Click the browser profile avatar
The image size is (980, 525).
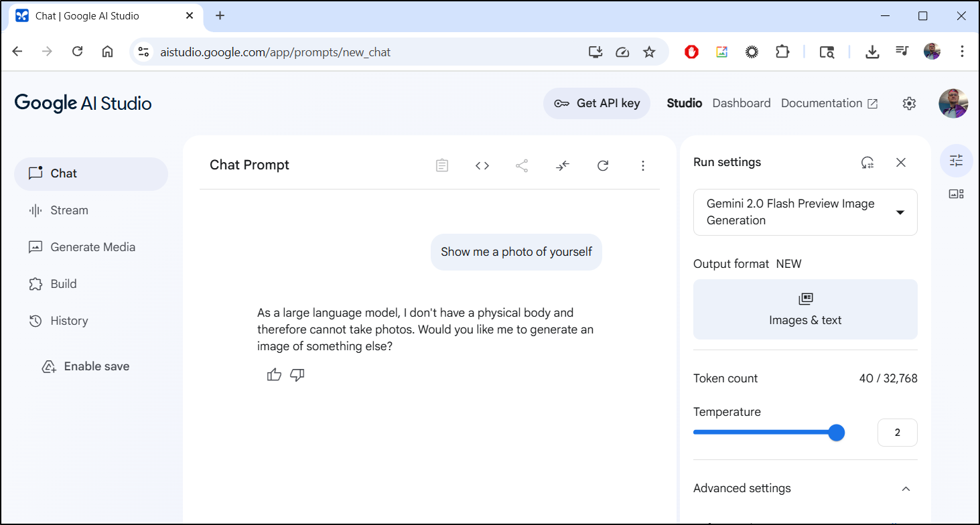tap(932, 52)
